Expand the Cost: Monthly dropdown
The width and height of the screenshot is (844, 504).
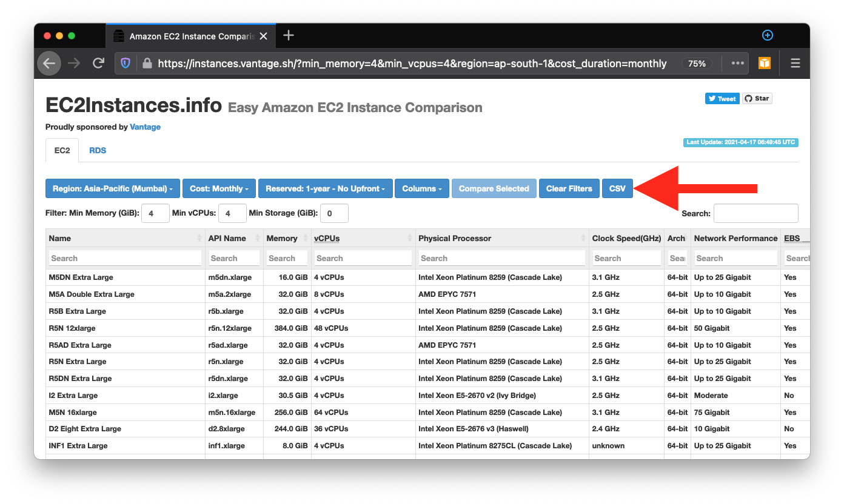(219, 188)
